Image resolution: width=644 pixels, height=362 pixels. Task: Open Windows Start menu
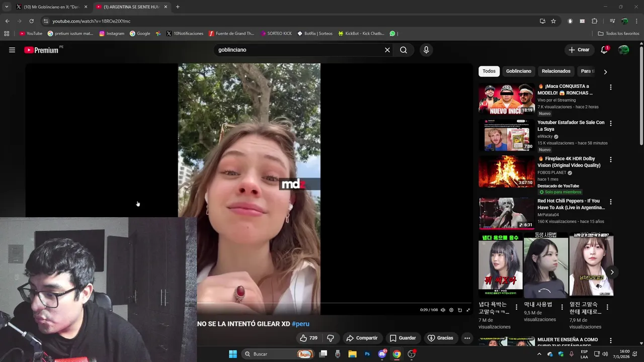click(233, 354)
